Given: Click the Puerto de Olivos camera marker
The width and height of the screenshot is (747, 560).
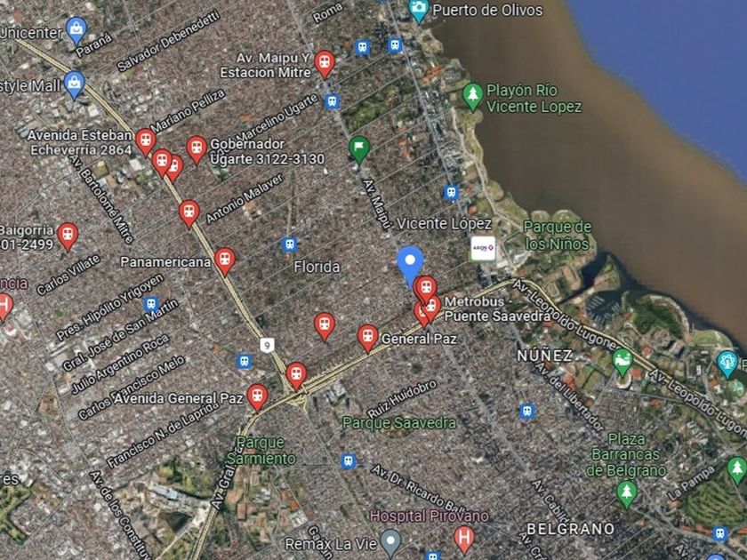Looking at the screenshot, I should (419, 10).
